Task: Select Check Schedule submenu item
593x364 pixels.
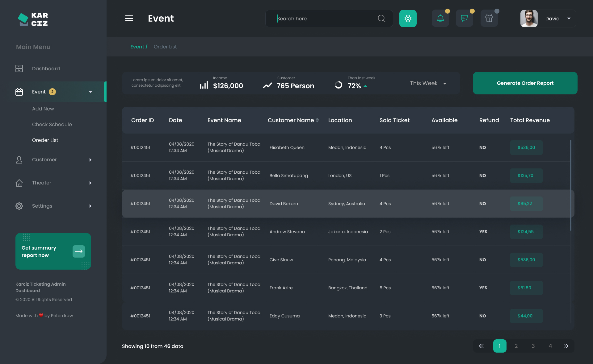Action: click(52, 124)
